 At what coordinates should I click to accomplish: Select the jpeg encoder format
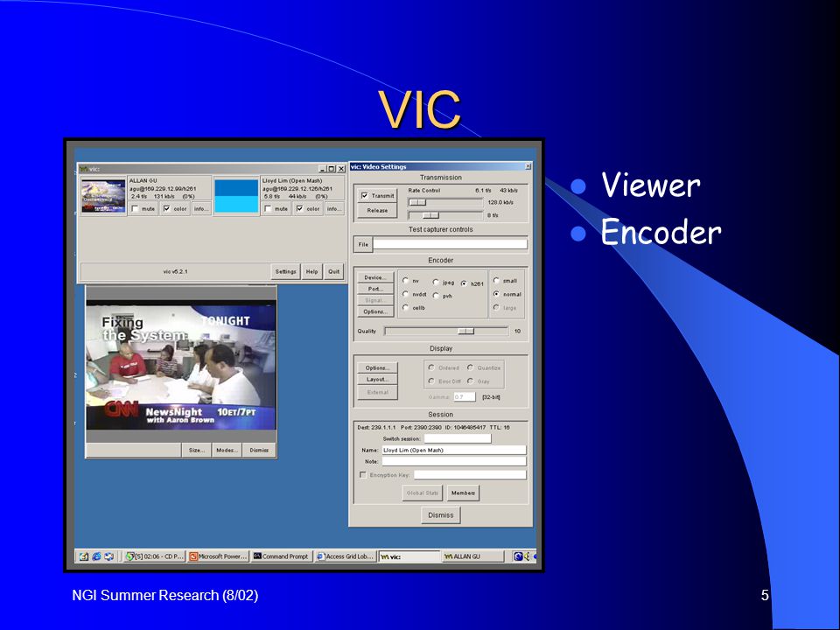(436, 283)
